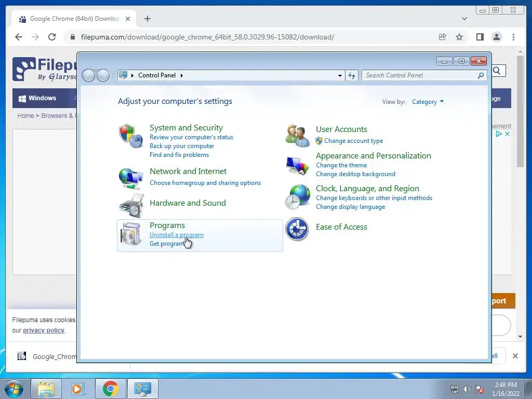
Task: Close the Google Chrome Download tab
Action: [x=128, y=19]
